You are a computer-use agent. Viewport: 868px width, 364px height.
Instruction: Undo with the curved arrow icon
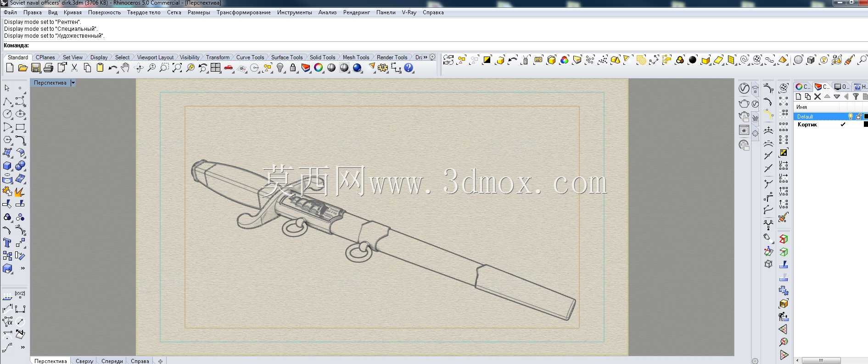[x=113, y=68]
